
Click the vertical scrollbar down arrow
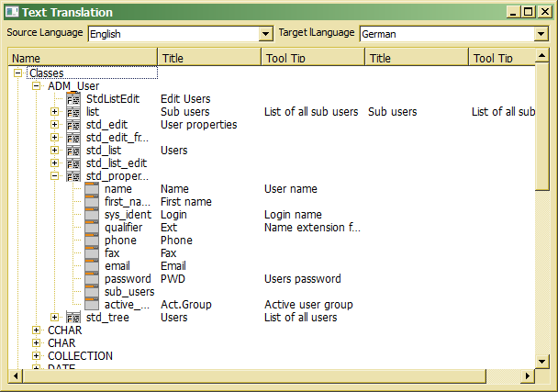541,362
